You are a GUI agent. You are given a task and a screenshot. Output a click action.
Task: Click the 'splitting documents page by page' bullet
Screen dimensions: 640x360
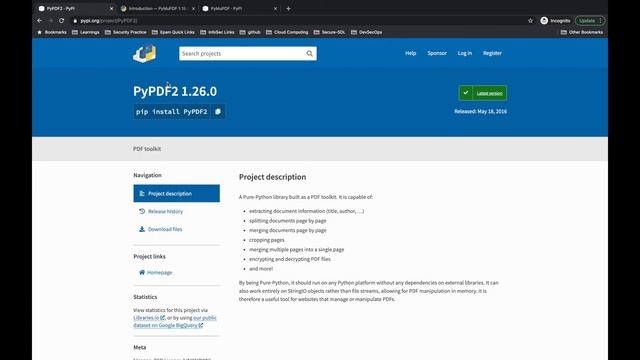pos(288,220)
